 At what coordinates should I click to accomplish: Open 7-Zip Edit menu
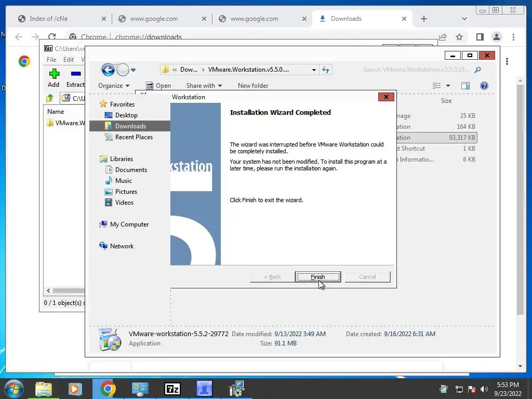tap(69, 60)
